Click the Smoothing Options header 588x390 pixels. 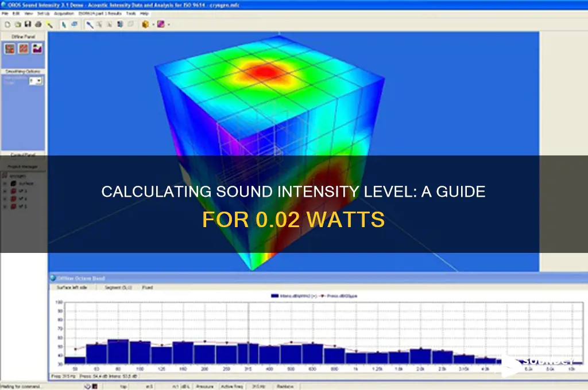click(x=23, y=71)
